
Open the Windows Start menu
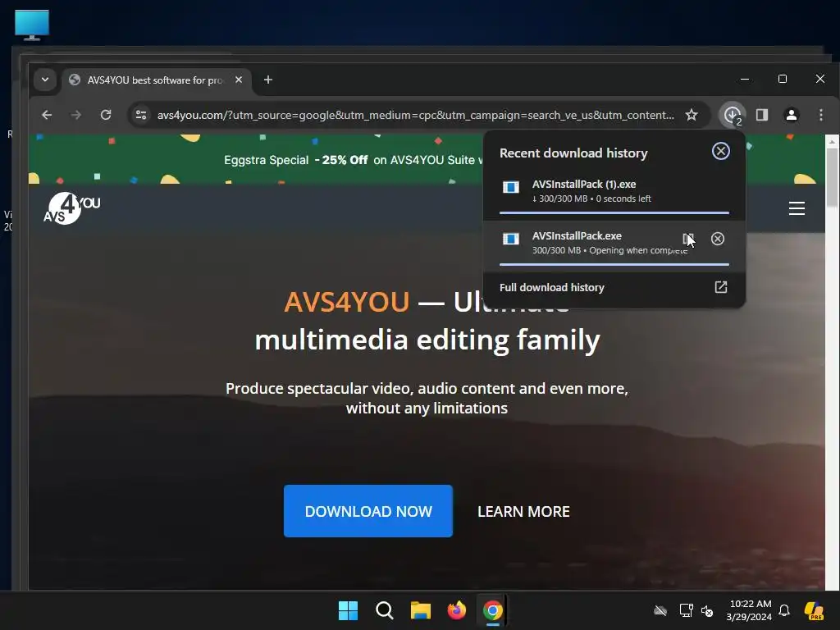click(x=348, y=610)
